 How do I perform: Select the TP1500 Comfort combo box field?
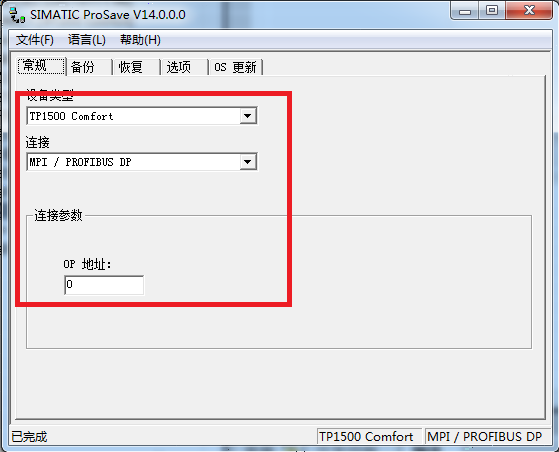[142, 116]
